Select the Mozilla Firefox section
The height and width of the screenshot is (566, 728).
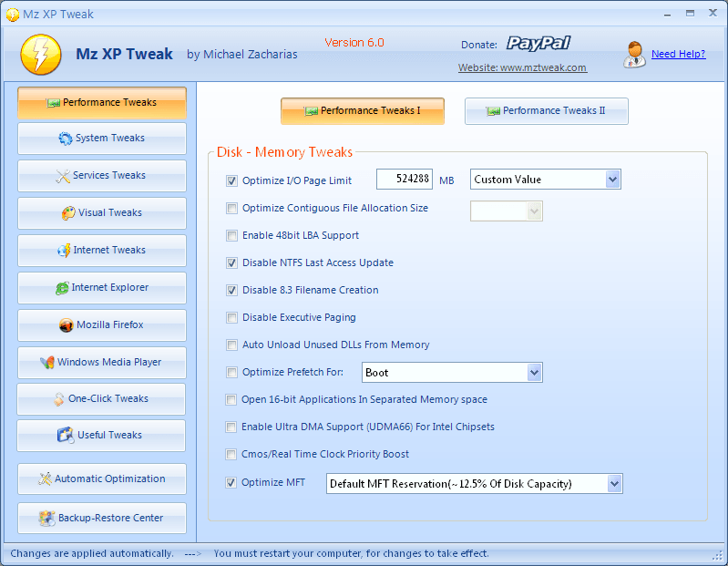(x=102, y=325)
